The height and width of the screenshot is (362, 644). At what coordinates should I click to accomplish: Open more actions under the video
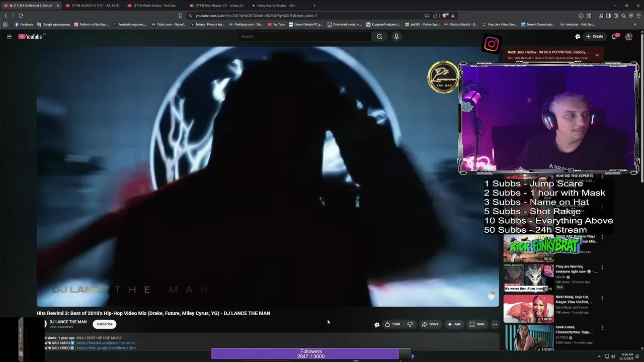[x=495, y=324]
